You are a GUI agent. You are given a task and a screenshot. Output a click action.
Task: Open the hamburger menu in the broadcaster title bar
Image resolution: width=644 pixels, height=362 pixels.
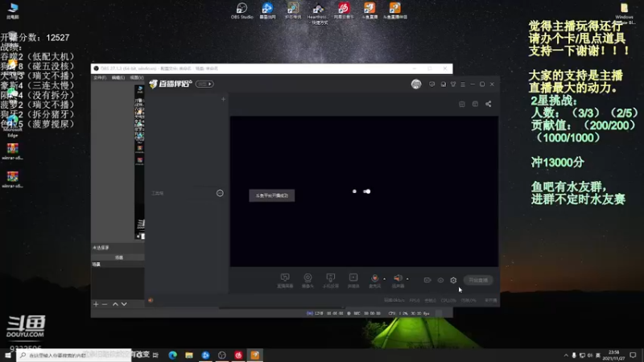(463, 84)
